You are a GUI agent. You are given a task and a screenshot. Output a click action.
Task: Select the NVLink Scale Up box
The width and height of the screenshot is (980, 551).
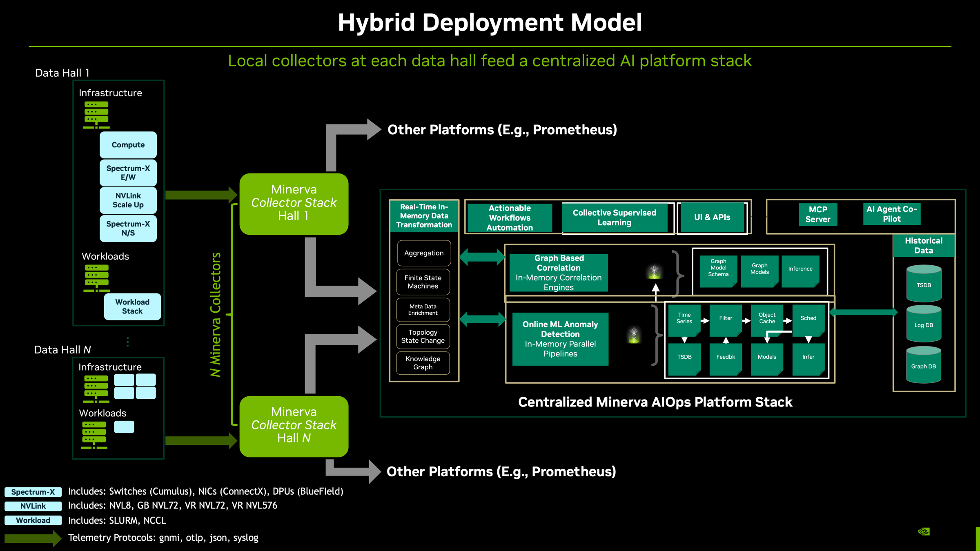128,200
